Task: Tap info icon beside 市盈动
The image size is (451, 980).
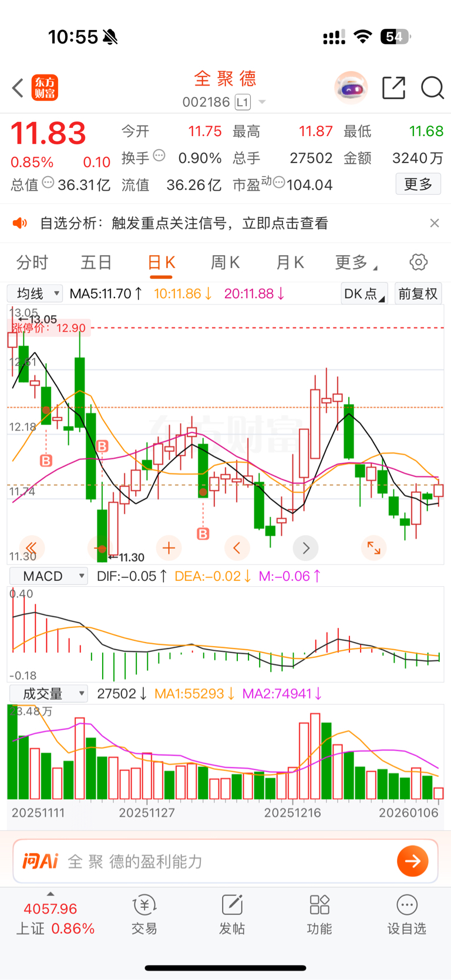Action: click(x=279, y=183)
